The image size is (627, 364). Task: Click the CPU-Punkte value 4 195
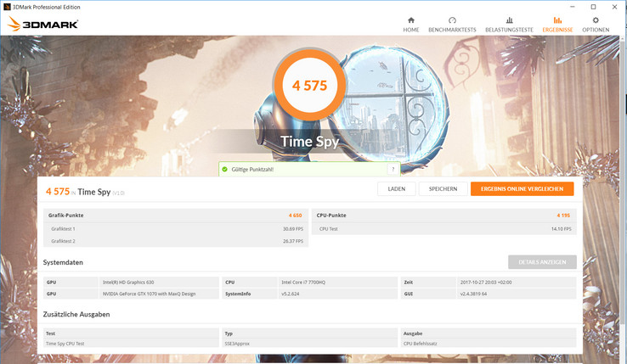[563, 216]
